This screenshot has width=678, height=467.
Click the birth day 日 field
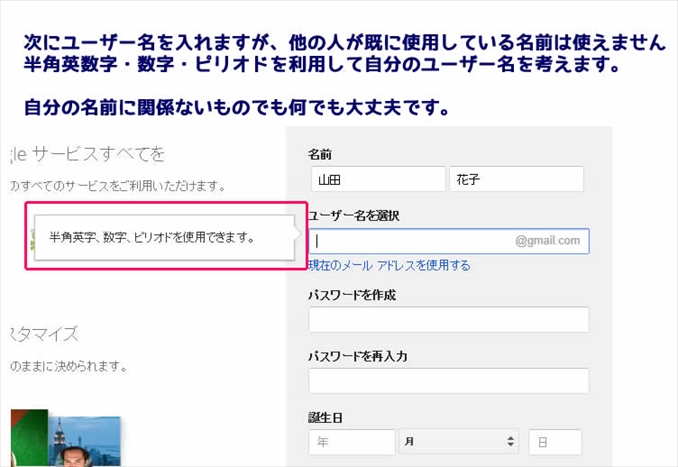click(x=554, y=442)
